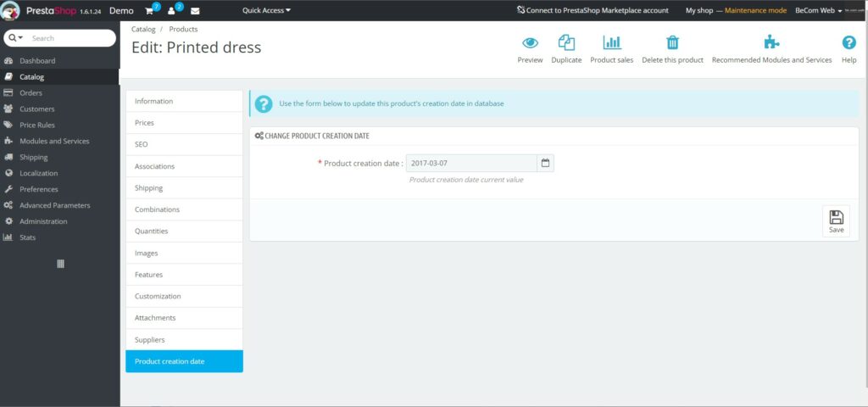Click the Dashboard sidebar icon
This screenshot has height=407, width=868.
(x=8, y=61)
